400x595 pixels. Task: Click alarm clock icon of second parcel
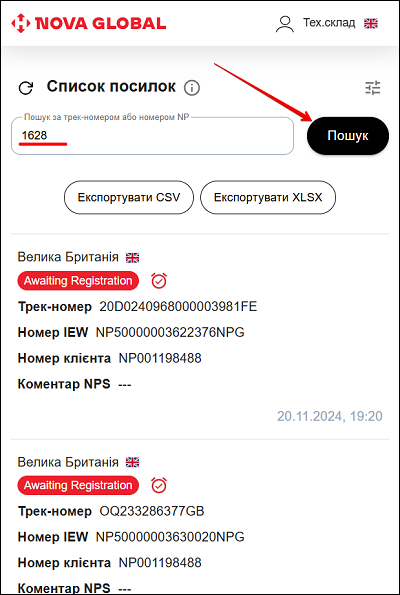[159, 485]
